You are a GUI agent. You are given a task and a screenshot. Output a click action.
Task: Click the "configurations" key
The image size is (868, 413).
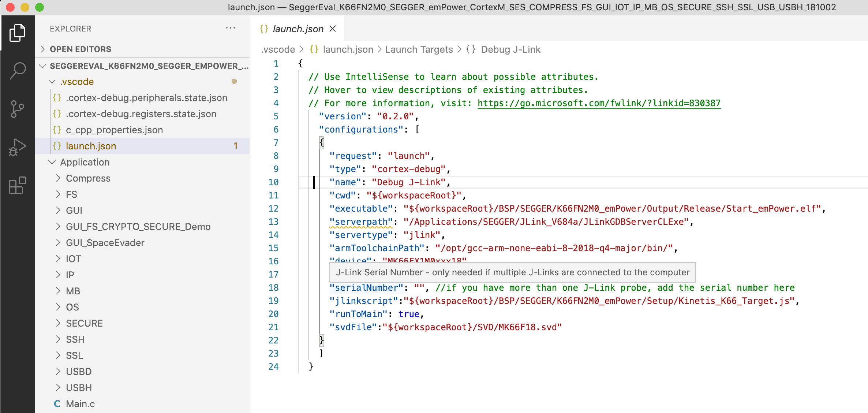click(x=361, y=130)
